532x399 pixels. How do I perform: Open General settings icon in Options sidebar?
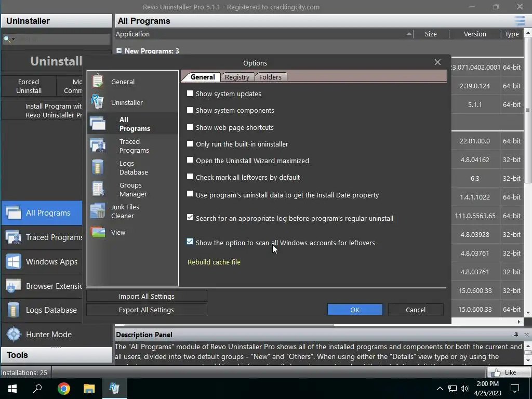(98, 82)
